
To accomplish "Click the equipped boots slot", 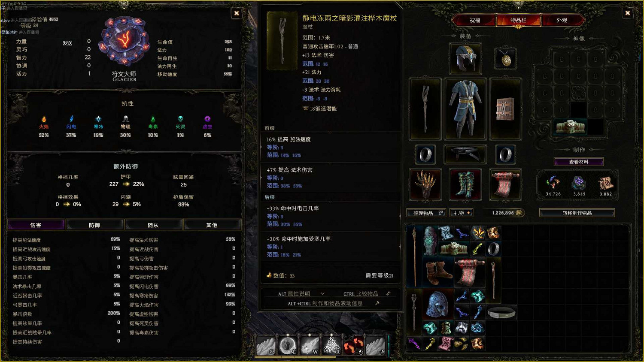I will coord(465,184).
